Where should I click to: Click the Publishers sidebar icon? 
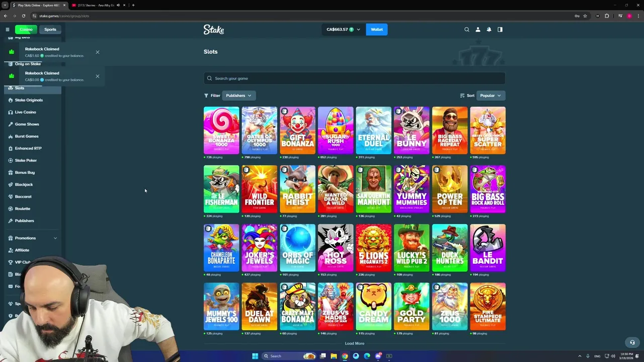click(11, 221)
